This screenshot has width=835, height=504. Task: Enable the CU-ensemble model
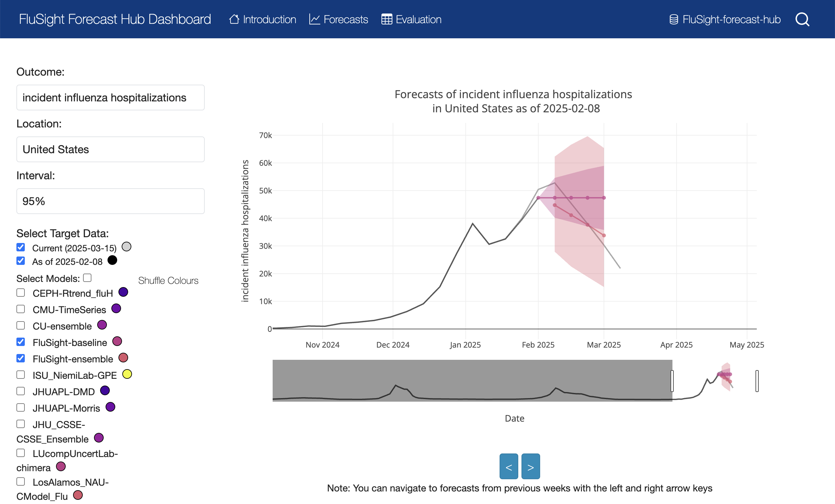click(21, 325)
